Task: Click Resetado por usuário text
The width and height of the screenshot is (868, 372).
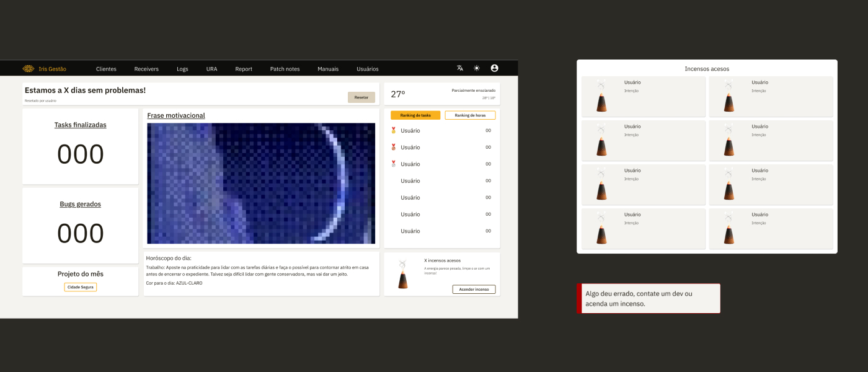Action: [x=40, y=100]
